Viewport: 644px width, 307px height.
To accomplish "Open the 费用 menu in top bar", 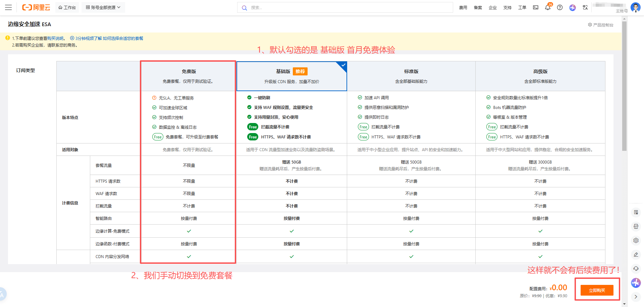I will click(463, 7).
